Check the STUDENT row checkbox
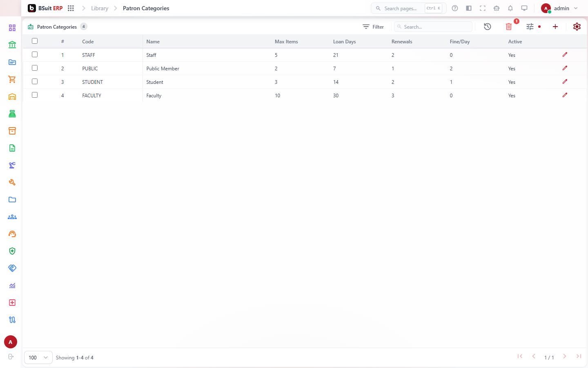 tap(35, 81)
